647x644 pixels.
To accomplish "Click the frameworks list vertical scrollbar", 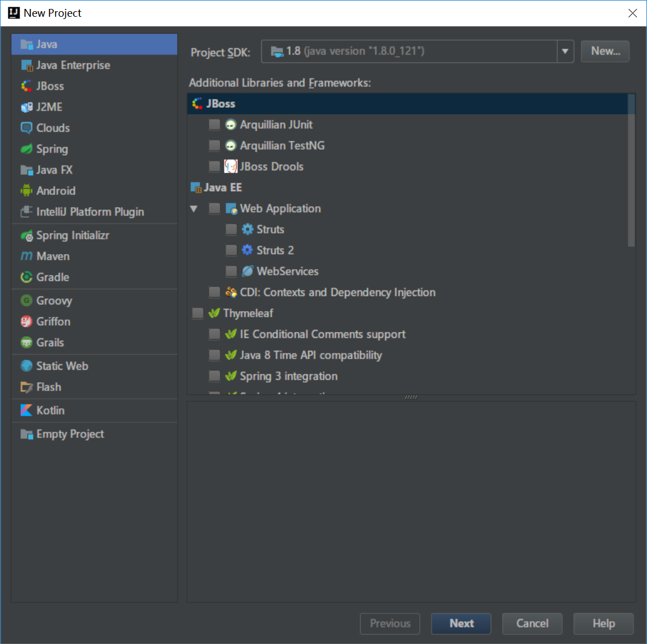I will click(x=631, y=170).
